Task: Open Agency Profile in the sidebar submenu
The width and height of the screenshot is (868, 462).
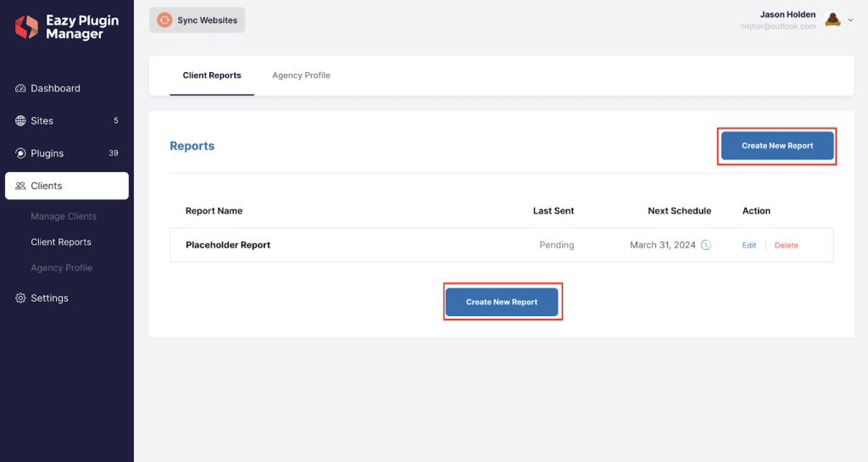Action: [61, 268]
